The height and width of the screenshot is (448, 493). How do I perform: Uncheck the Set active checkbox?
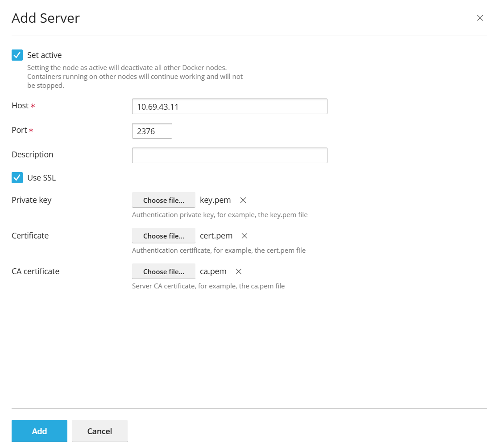[x=17, y=55]
